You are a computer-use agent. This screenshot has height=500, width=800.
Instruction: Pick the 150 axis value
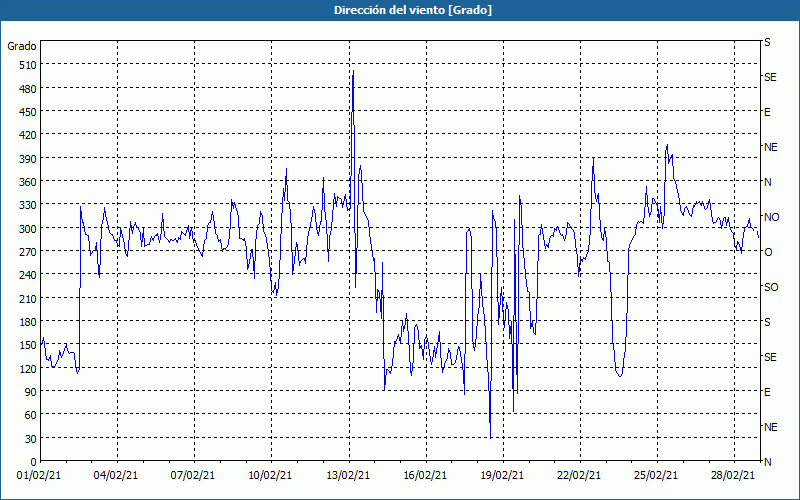[28, 345]
